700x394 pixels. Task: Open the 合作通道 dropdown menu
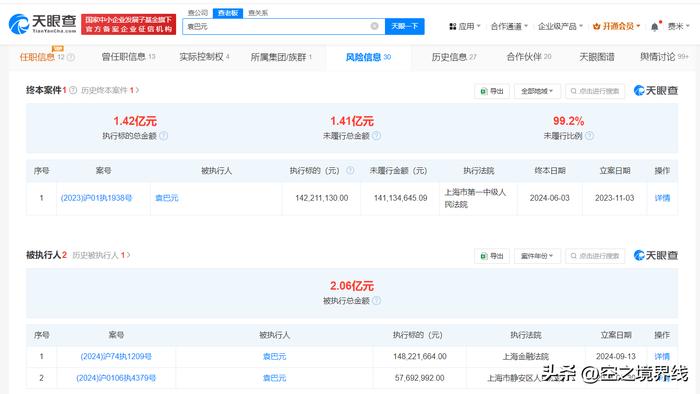click(x=509, y=26)
